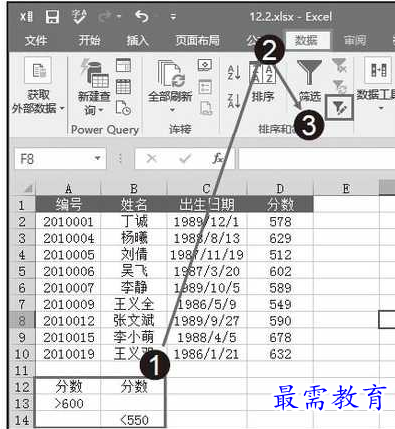Select column A header
395x429 pixels.
[x=68, y=189]
